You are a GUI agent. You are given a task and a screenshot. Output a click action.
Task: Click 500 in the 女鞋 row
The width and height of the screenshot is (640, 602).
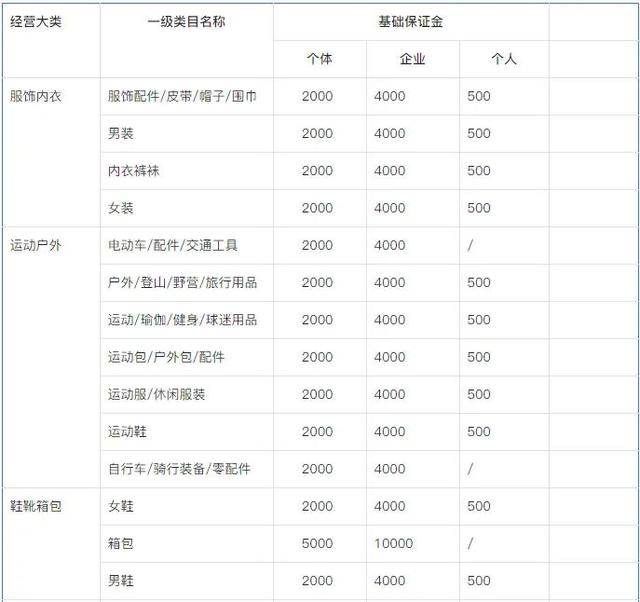479,506
